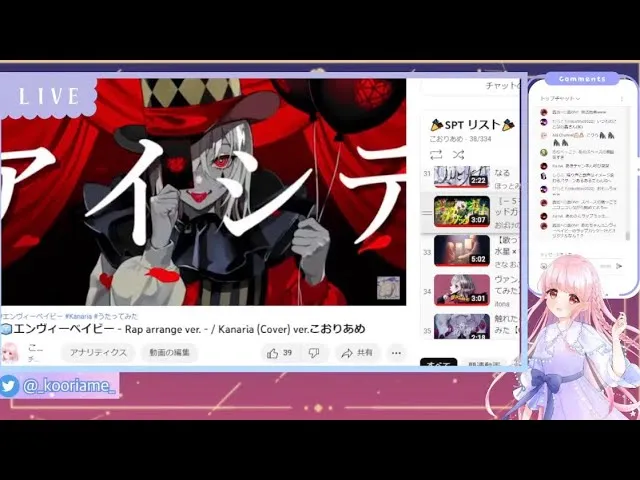640x480 pixels.
Task: Click the dislike thumbs-down icon
Action: coord(314,353)
